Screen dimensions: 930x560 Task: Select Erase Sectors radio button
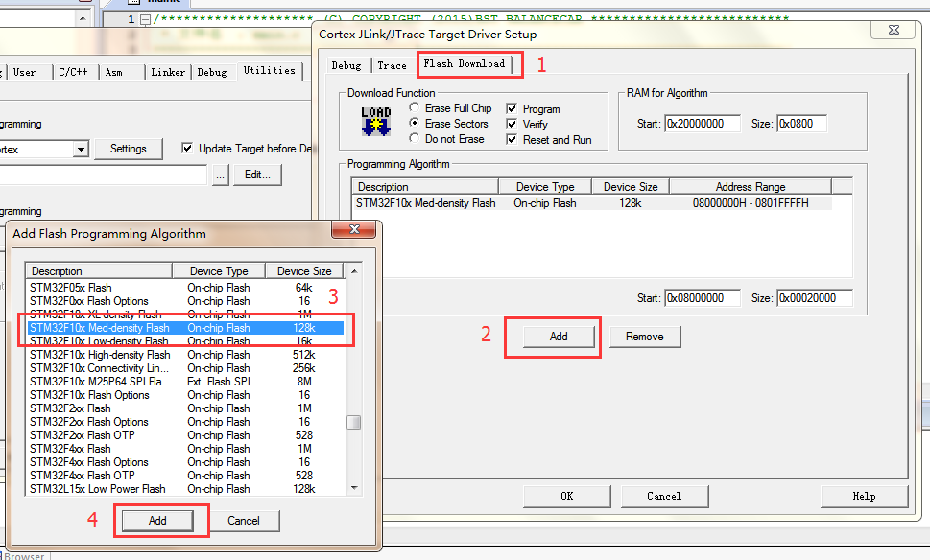(x=414, y=123)
